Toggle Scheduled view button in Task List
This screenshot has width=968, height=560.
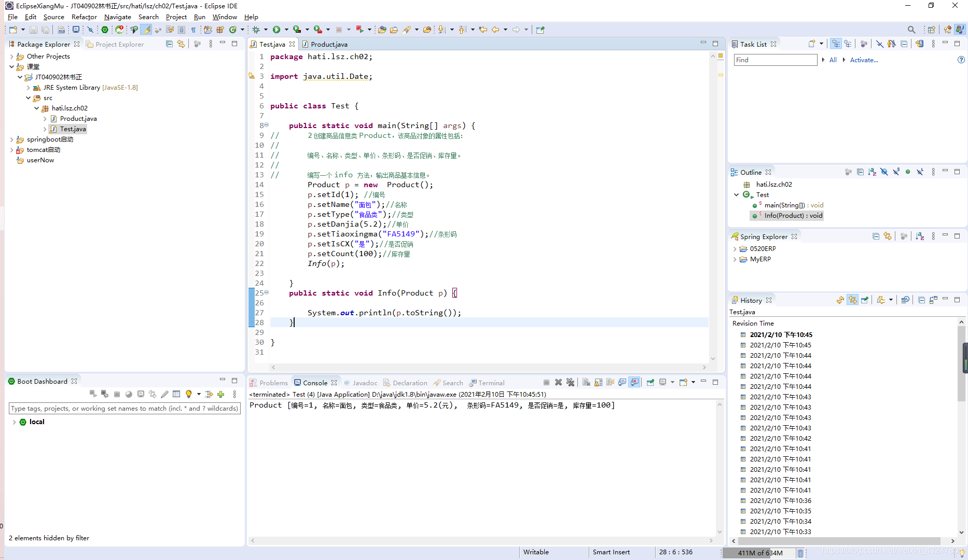click(x=848, y=44)
